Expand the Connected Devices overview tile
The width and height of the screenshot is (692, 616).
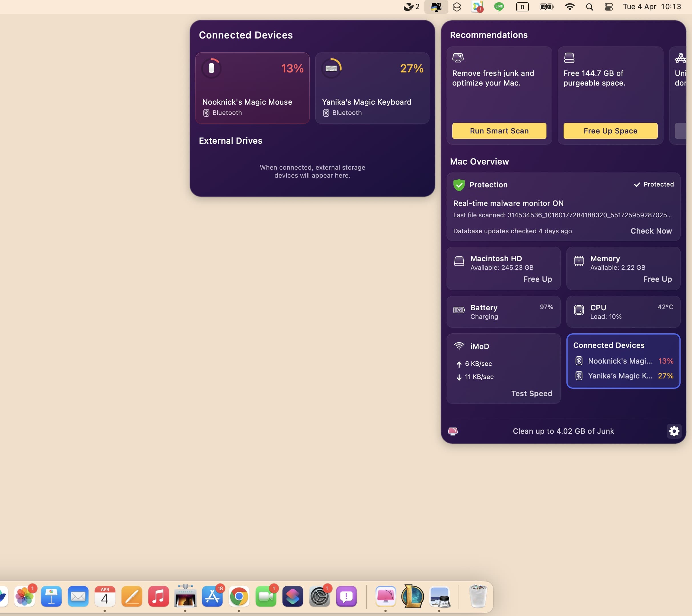coord(623,361)
